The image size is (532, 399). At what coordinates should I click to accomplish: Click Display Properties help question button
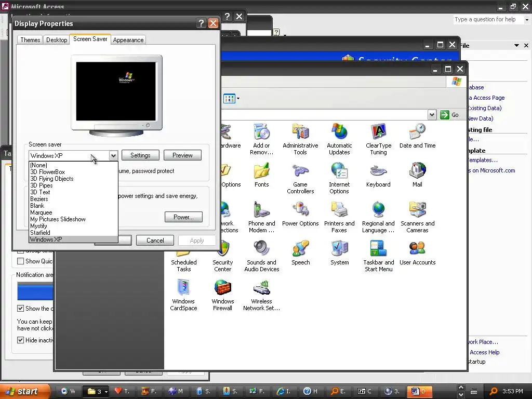[201, 23]
